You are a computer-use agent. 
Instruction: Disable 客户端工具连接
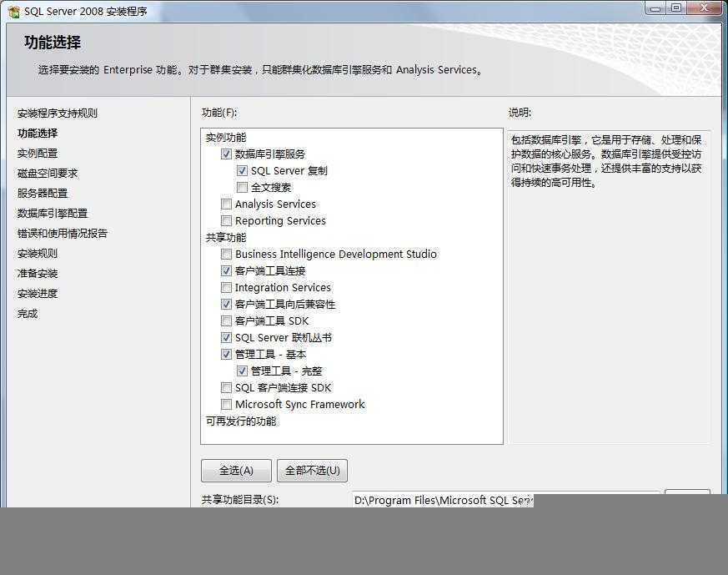point(227,270)
